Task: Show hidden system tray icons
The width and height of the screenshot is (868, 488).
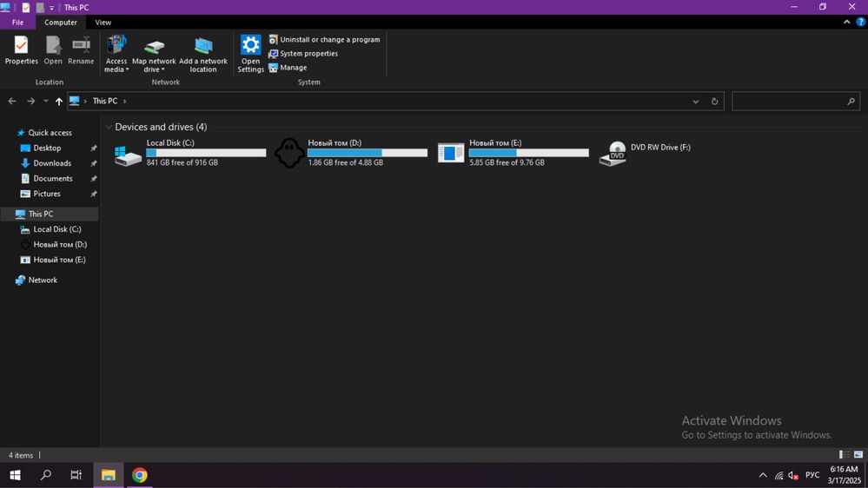Action: tap(763, 475)
